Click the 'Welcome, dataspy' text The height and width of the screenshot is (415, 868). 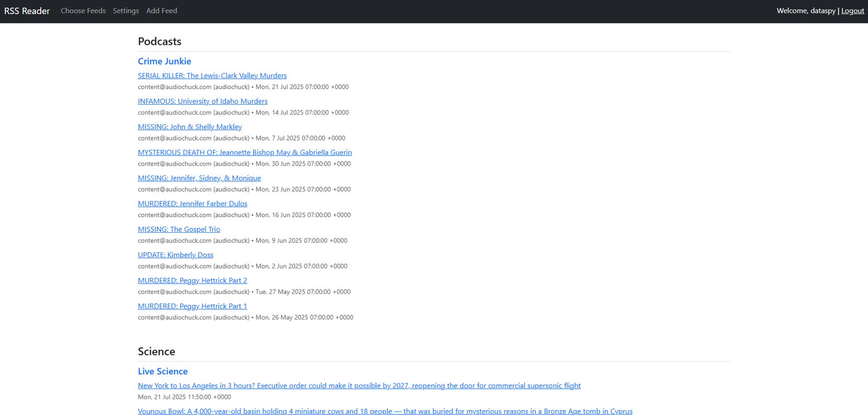pyautogui.click(x=806, y=11)
